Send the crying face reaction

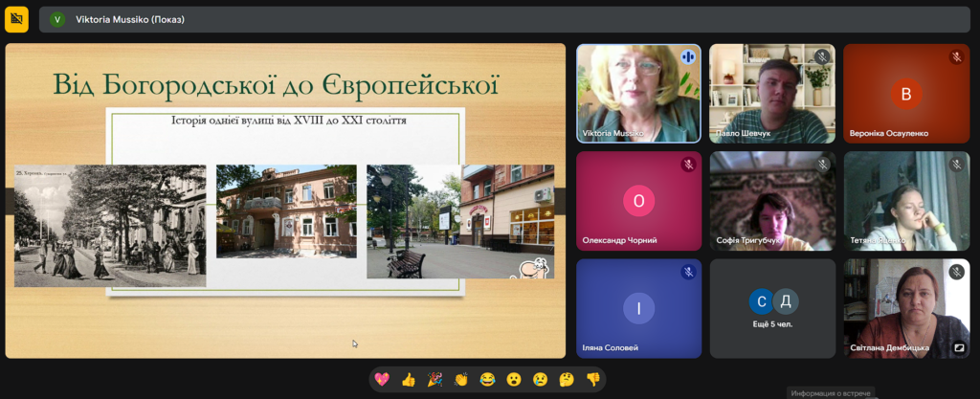(x=540, y=380)
